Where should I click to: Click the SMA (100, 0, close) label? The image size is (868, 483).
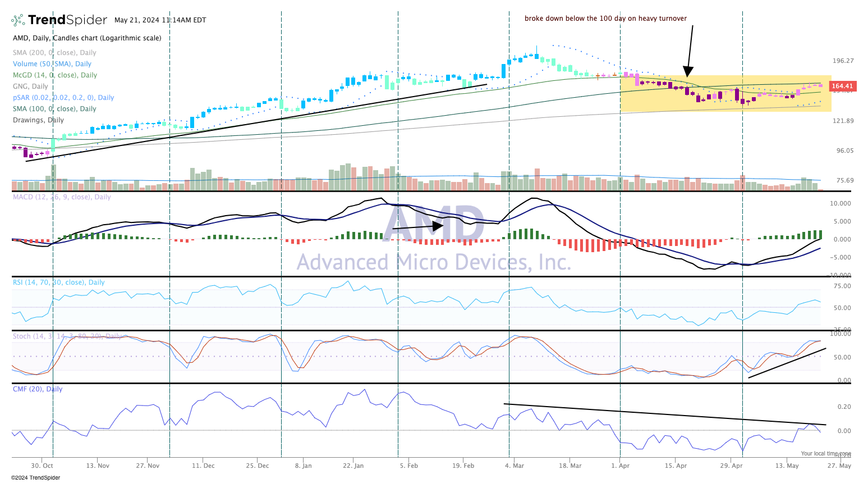click(54, 109)
